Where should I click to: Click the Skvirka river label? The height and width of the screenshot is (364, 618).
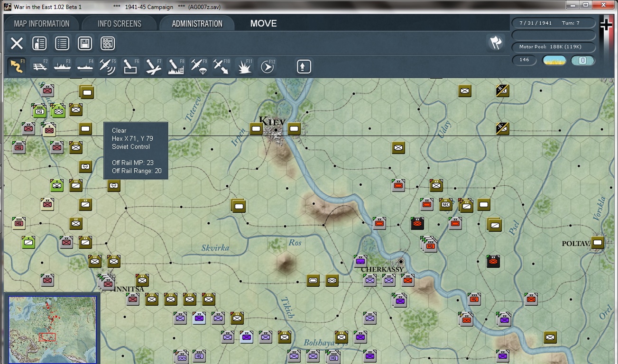(215, 248)
